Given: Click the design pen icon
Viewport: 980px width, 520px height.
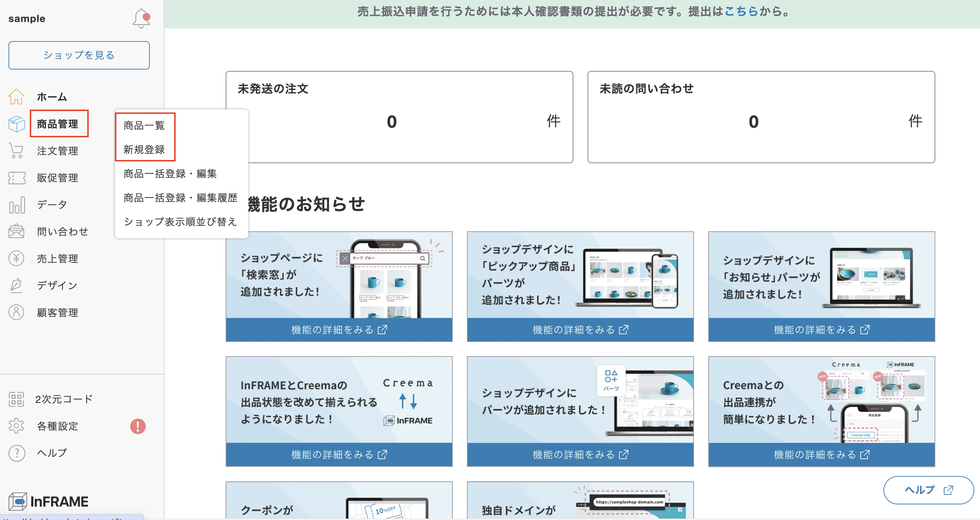Looking at the screenshot, I should tap(16, 285).
